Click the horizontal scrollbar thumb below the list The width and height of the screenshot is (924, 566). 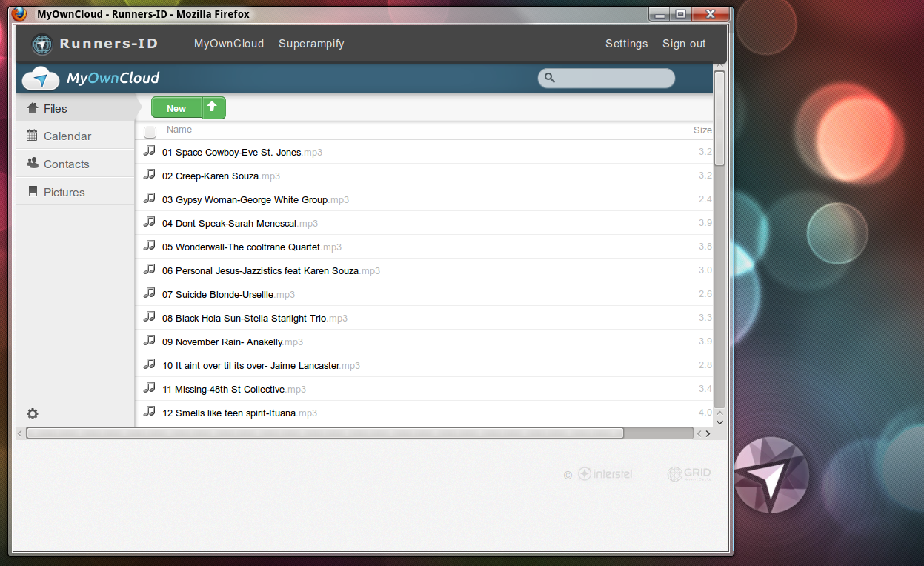[325, 433]
